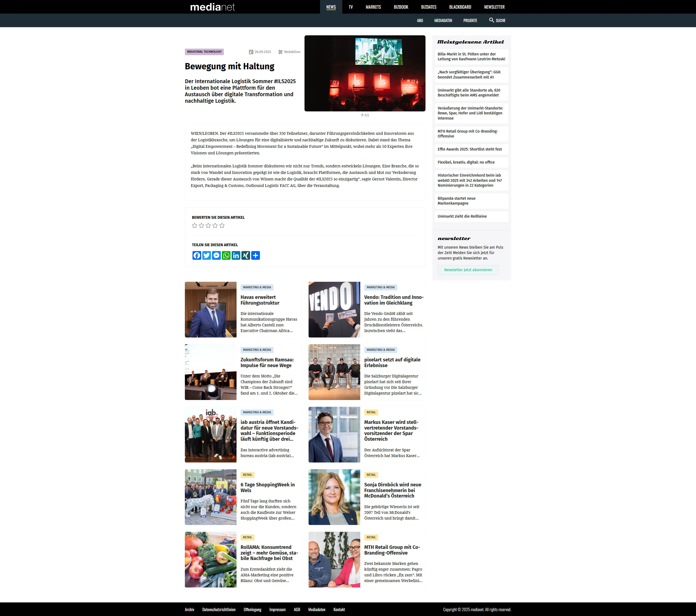The height and width of the screenshot is (616, 696).
Task: Rate article with fifth star
Action: coord(222,225)
